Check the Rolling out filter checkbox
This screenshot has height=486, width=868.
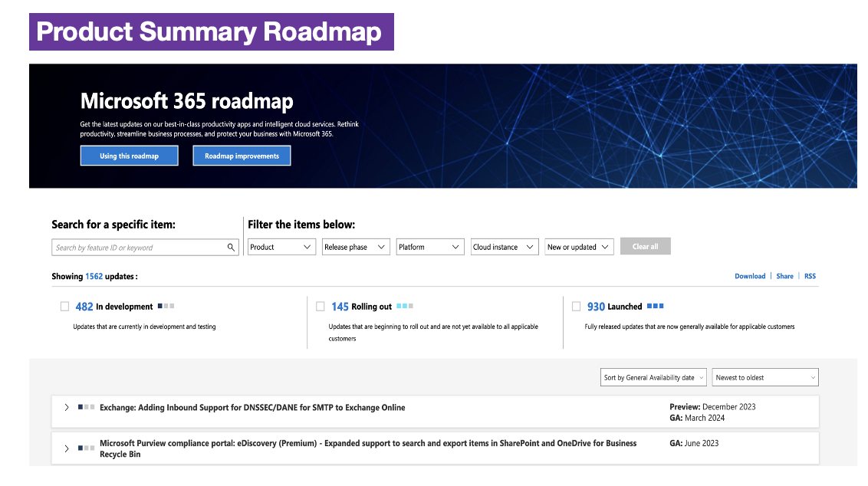tap(321, 306)
